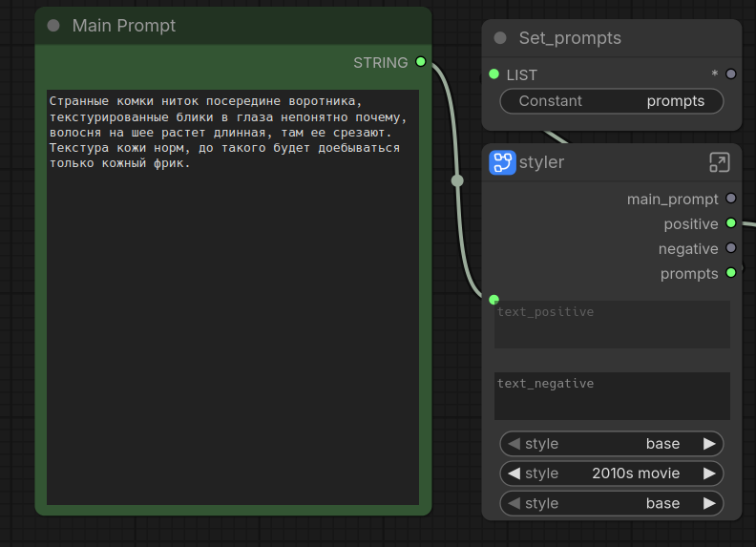Click the STRING output socket on Main Prompt
This screenshot has height=547, width=756.
tap(420, 62)
